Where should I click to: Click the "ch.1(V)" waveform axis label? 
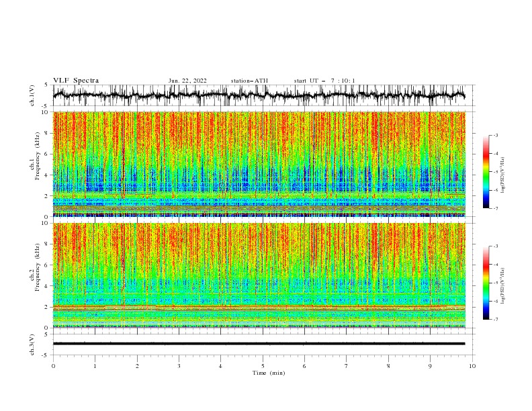tap(32, 95)
